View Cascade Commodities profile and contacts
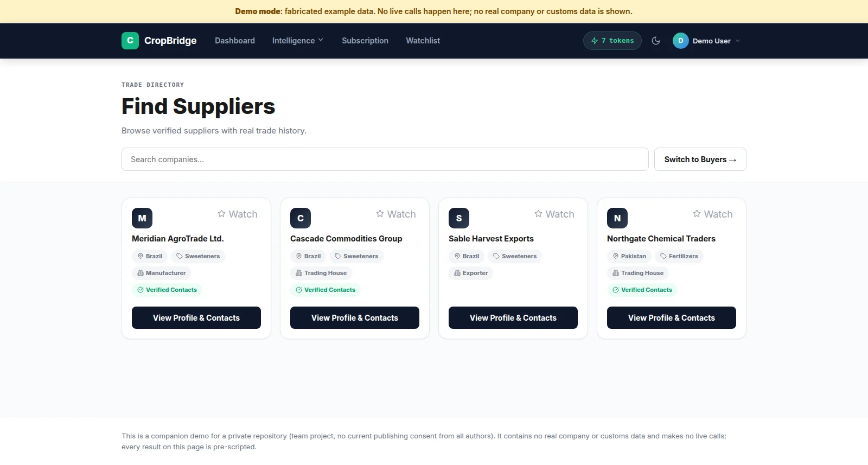This screenshot has width=868, height=465. click(355, 318)
